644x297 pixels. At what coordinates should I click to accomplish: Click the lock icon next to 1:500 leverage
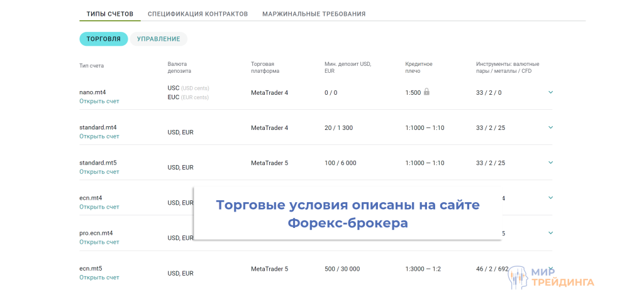[x=426, y=92]
